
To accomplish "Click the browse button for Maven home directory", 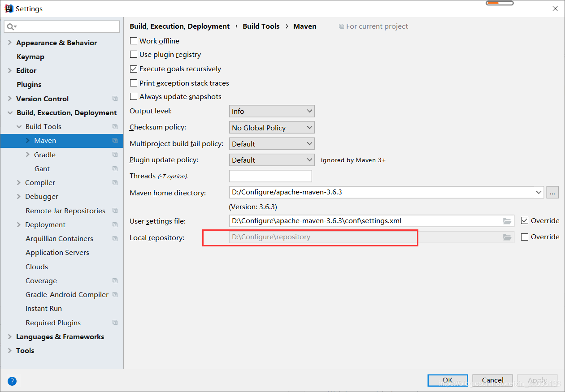I will pos(552,193).
